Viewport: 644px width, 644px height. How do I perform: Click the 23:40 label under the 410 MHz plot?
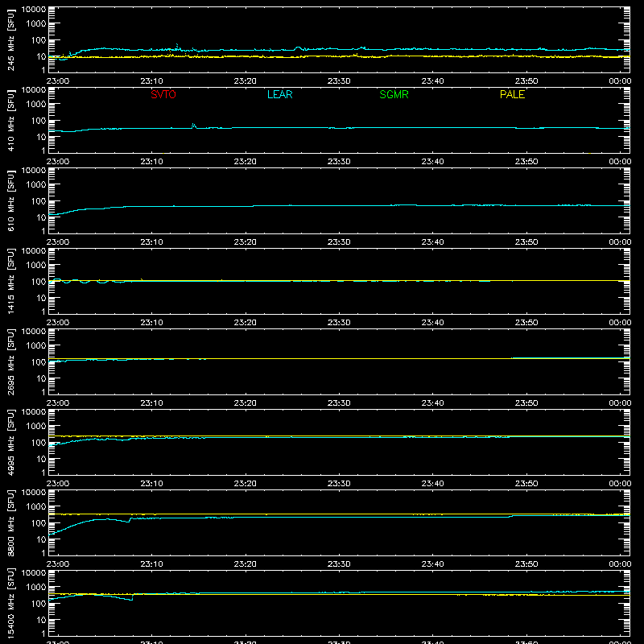[432, 162]
